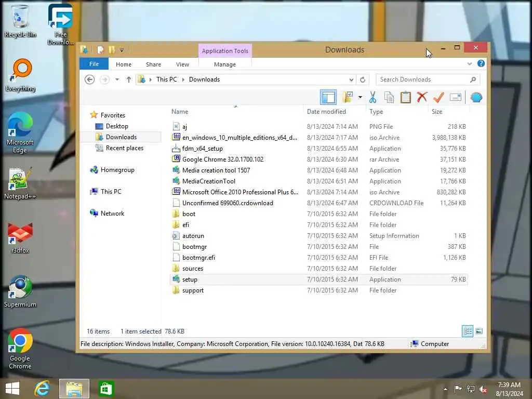Open the File menu

coord(94,64)
